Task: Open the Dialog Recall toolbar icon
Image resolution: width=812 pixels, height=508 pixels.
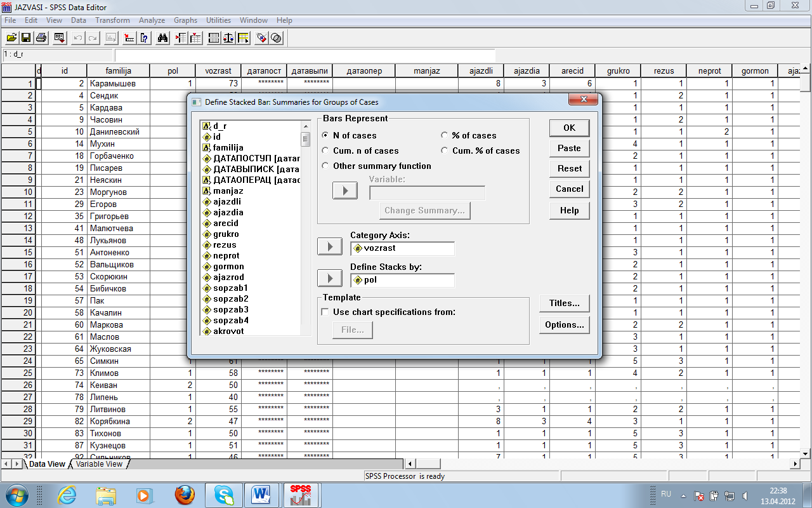Action: [60, 38]
